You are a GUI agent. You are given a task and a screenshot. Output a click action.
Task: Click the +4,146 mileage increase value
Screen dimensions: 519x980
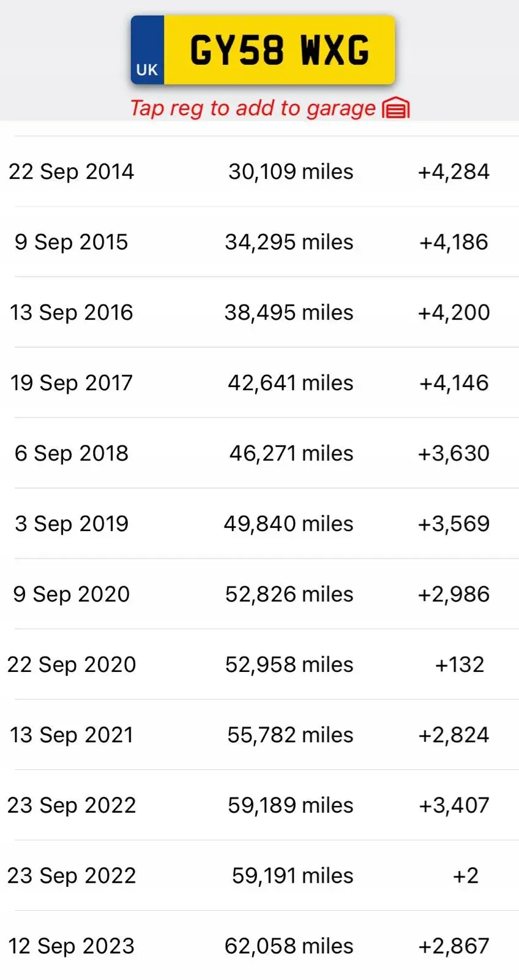tap(454, 383)
